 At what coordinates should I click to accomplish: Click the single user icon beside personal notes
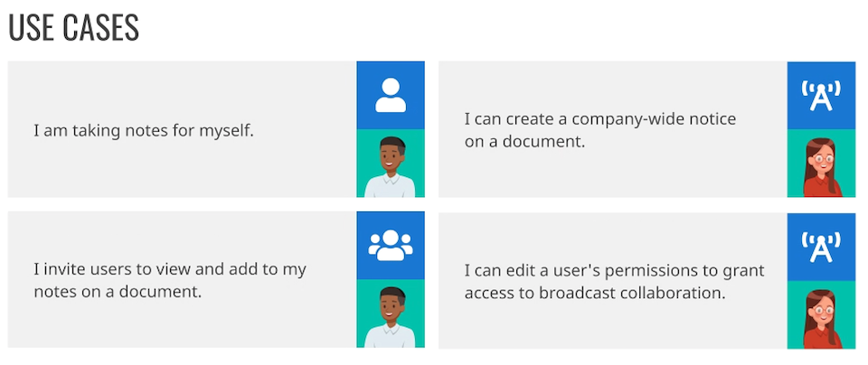coord(391,95)
